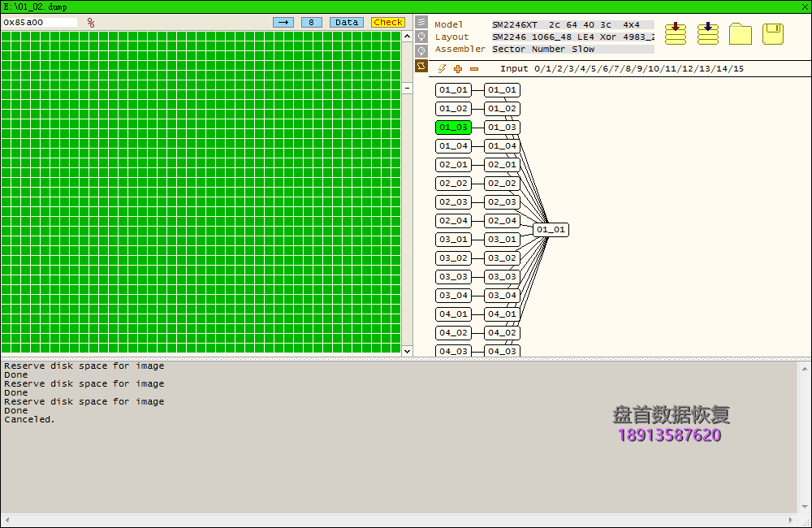Select left-column node 03_03

453,277
